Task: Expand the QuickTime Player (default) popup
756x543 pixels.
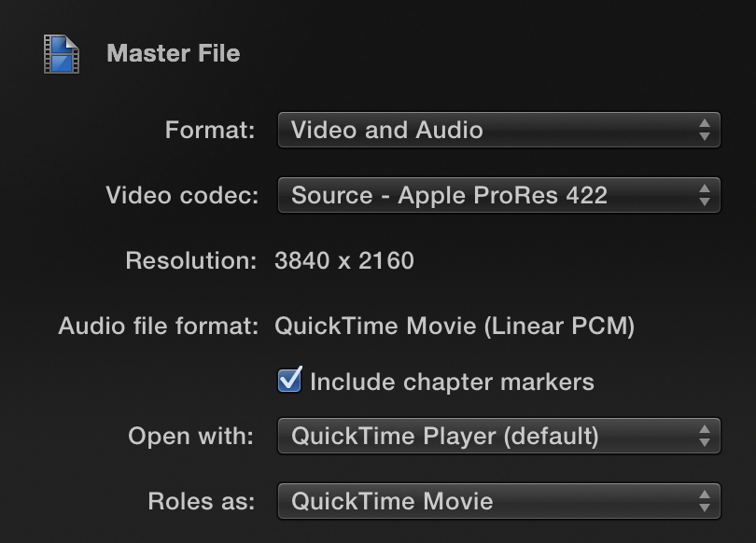Action: 499,436
